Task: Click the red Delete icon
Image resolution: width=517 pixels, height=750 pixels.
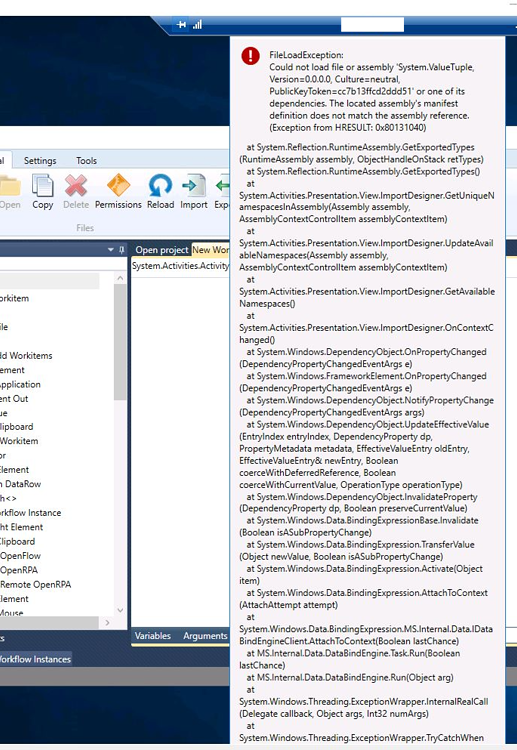Action: click(x=76, y=186)
